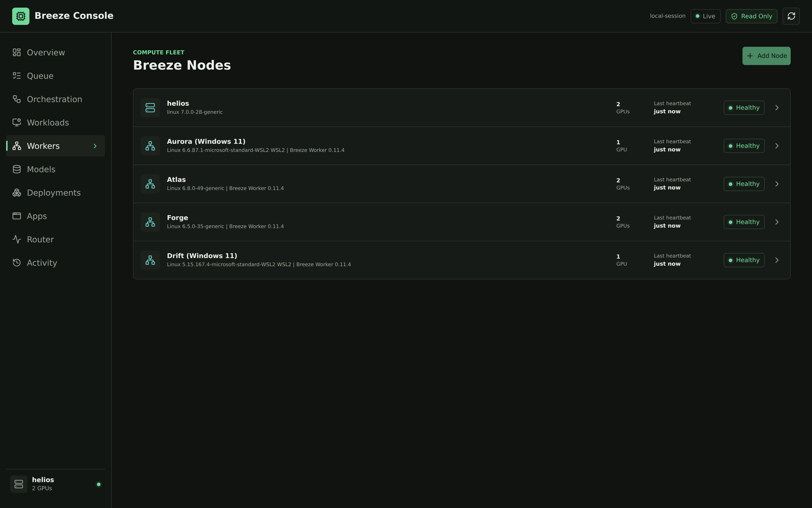This screenshot has height=508, width=812.
Task: Click the Orchestration icon in the sidebar
Action: [x=17, y=99]
